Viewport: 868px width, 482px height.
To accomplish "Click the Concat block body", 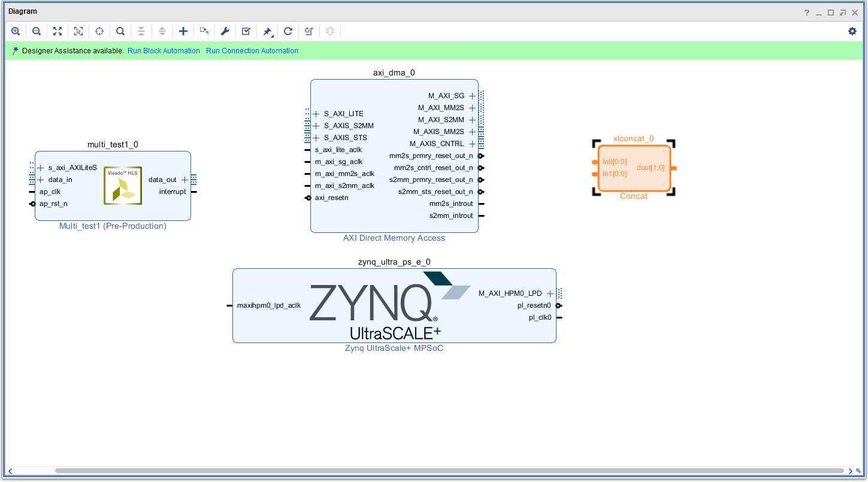I will pos(634,168).
